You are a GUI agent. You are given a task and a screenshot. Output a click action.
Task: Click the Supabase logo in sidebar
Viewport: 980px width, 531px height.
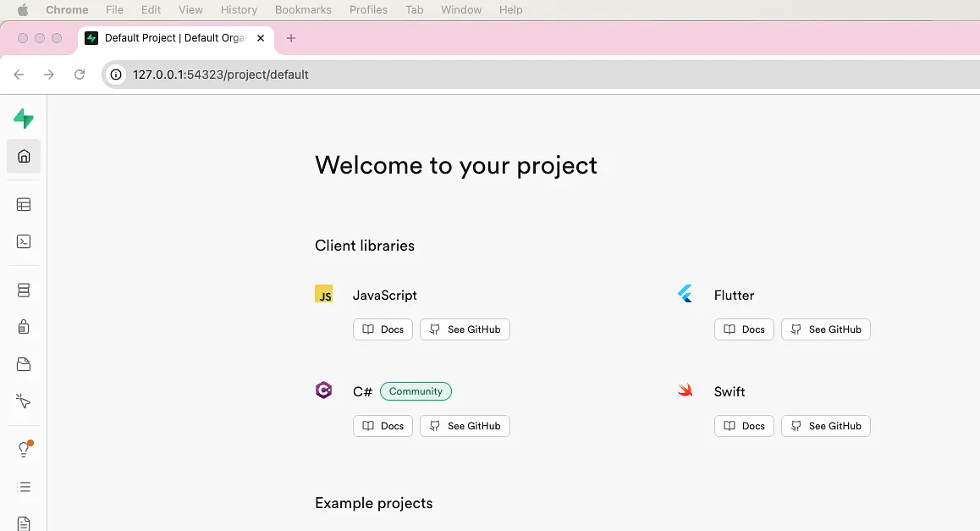click(x=24, y=119)
